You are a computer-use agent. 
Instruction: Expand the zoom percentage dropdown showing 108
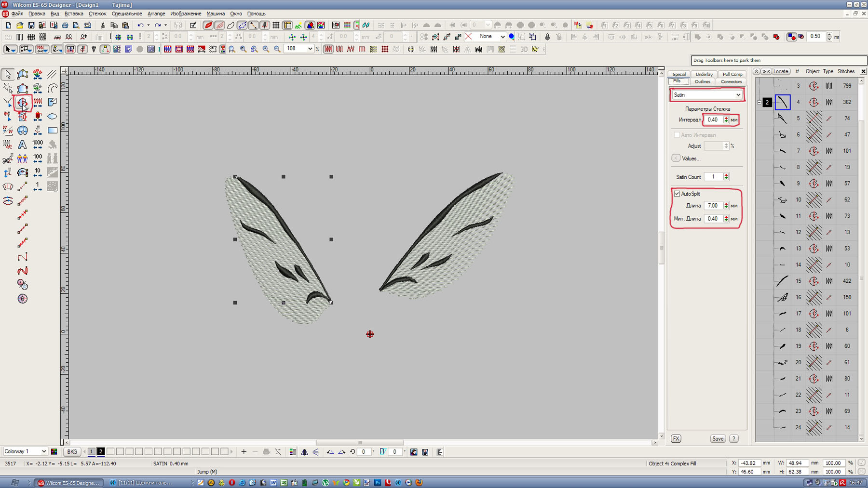310,49
